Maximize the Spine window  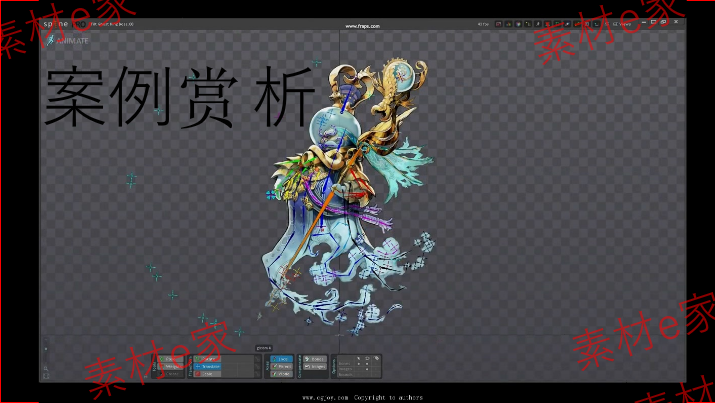[653, 22]
